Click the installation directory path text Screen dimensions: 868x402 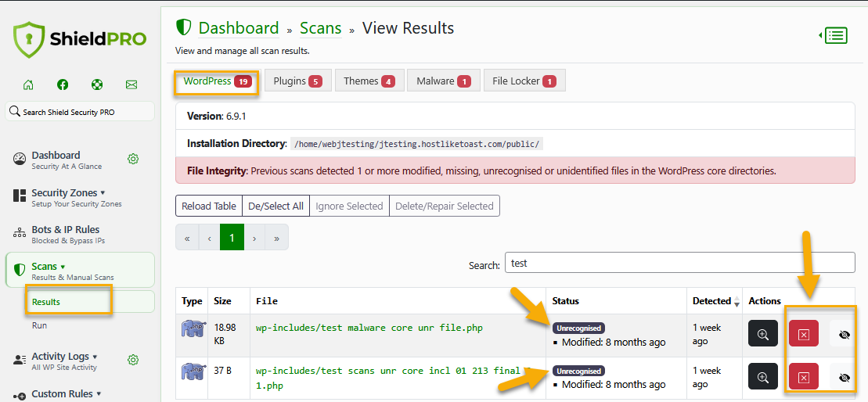417,144
